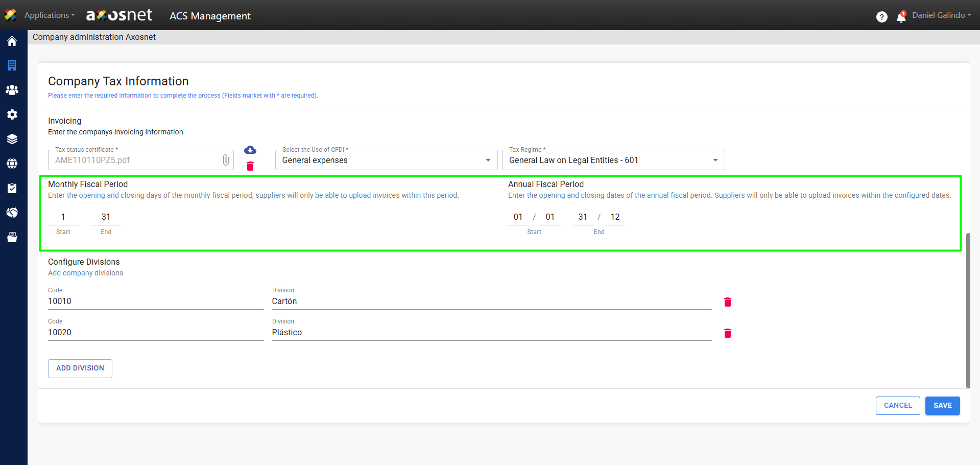Click the form's vertical scrollbar
Screen dimensions: 980x465
click(x=968, y=311)
